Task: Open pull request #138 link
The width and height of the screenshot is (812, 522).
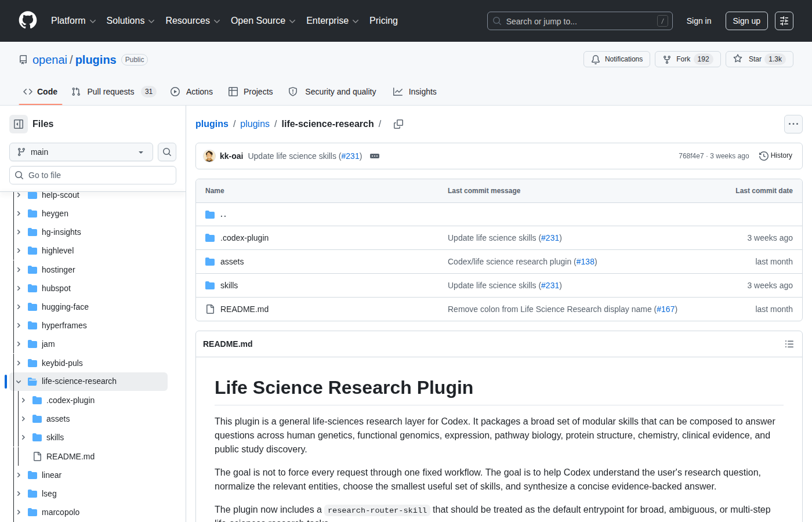Action: (x=585, y=262)
